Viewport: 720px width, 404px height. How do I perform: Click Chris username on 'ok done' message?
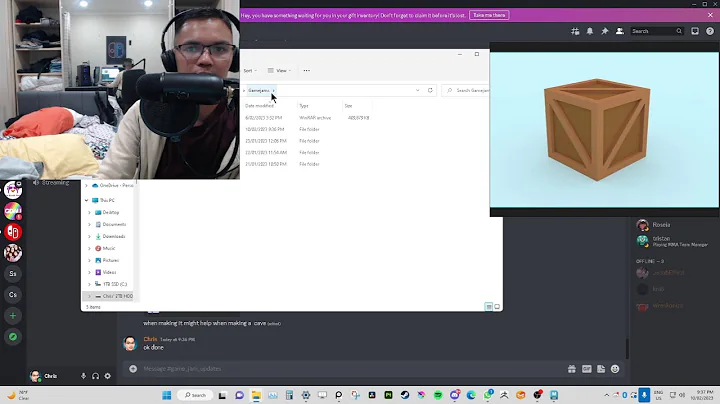(x=150, y=339)
